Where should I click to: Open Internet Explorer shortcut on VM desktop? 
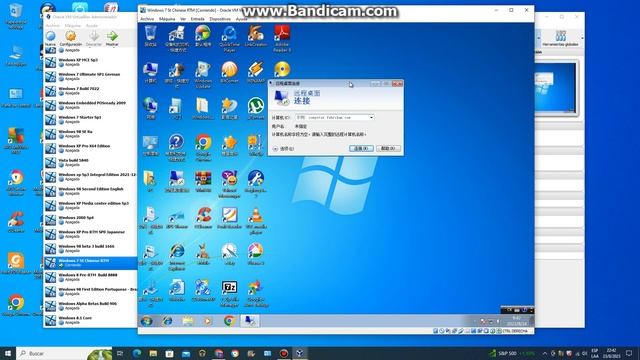point(177,256)
